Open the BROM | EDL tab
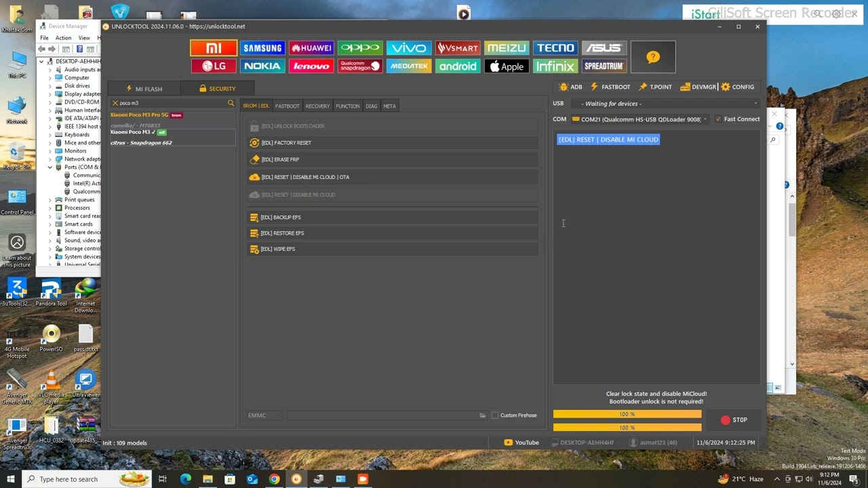The height and width of the screenshot is (488, 868). [256, 106]
